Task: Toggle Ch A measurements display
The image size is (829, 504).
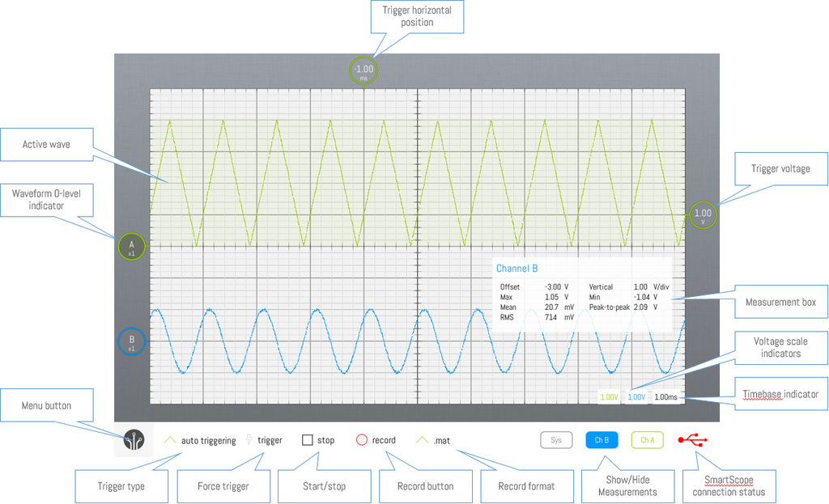Action: (647, 440)
